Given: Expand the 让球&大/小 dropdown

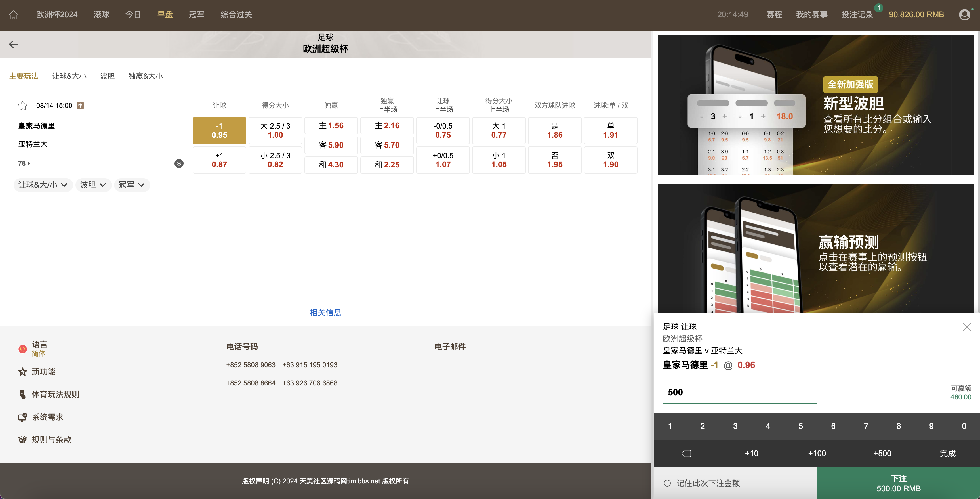Looking at the screenshot, I should point(43,185).
